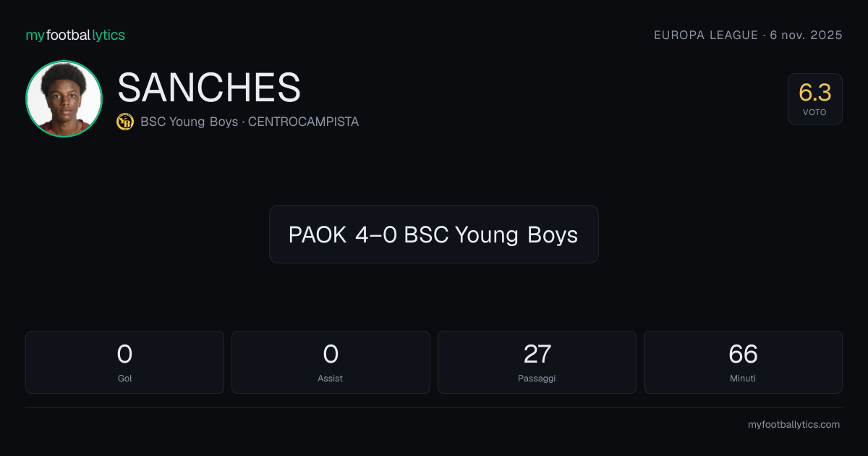The height and width of the screenshot is (456, 868).
Task: Click the 6 nov. 2025 date text
Action: [x=807, y=35]
